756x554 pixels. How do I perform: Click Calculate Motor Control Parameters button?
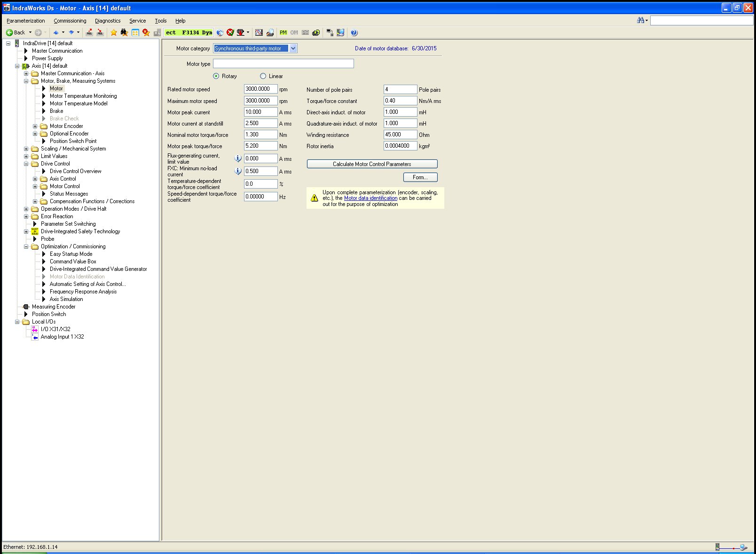point(372,164)
